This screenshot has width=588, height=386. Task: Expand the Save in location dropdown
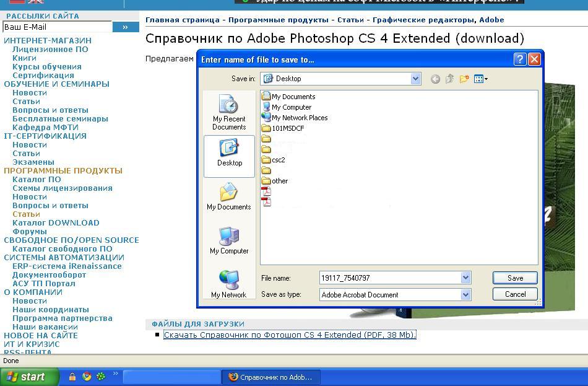coord(415,79)
